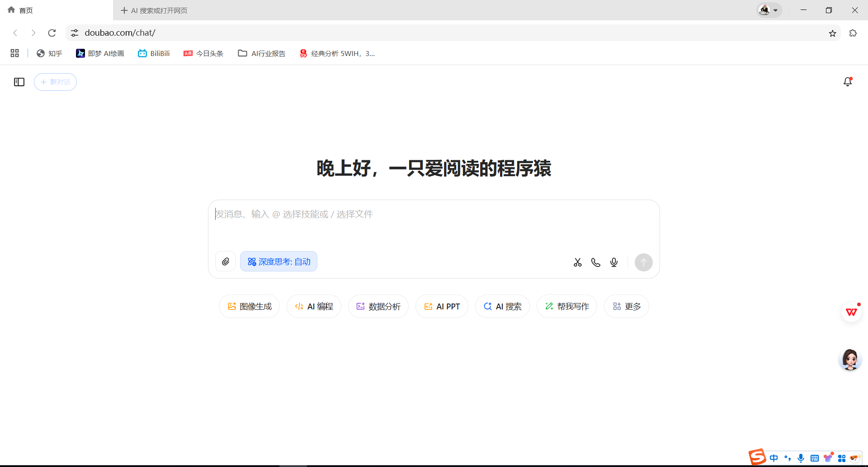
Task: Select the AI 搜索 skill
Action: 502,306
